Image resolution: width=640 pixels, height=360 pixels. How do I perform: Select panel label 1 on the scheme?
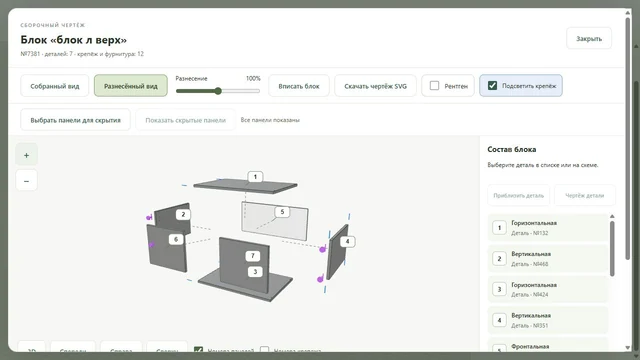tap(256, 177)
